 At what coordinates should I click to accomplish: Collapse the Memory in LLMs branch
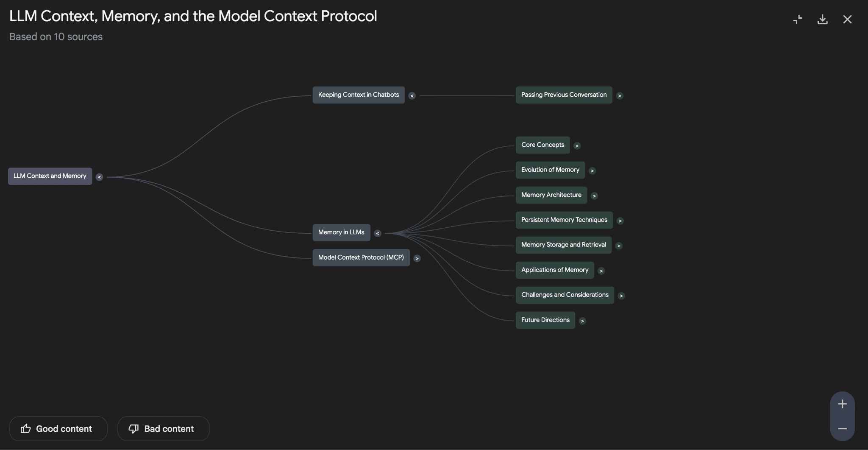tap(378, 233)
